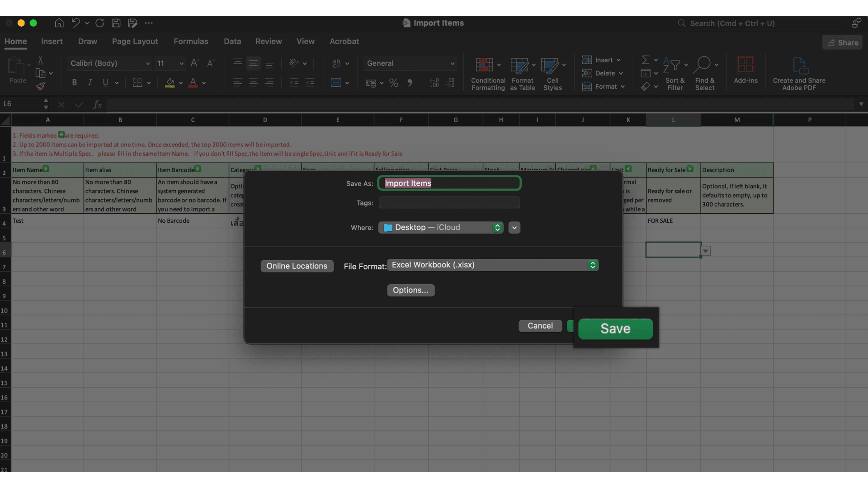The width and height of the screenshot is (868, 488).
Task: Click the Format Painter brush icon
Action: pyautogui.click(x=41, y=86)
